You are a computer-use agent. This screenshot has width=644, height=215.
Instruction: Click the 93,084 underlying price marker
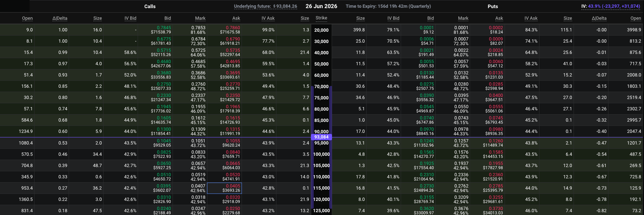coord(321,137)
